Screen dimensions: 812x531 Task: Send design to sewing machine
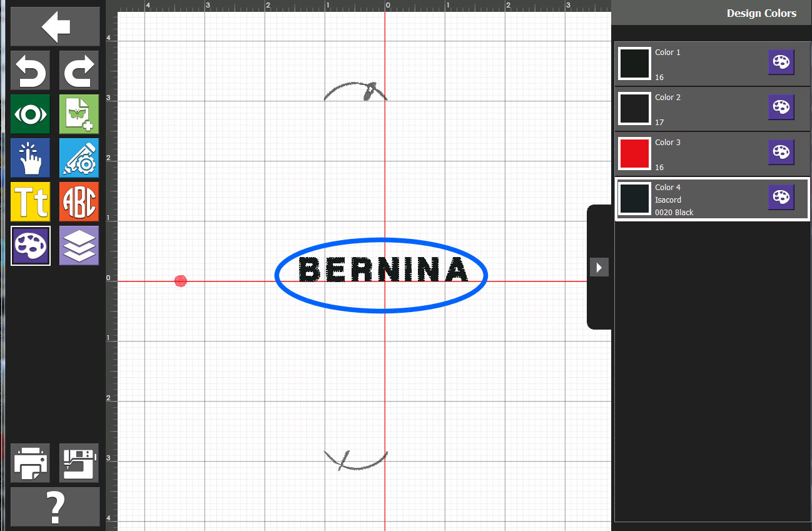(x=79, y=463)
